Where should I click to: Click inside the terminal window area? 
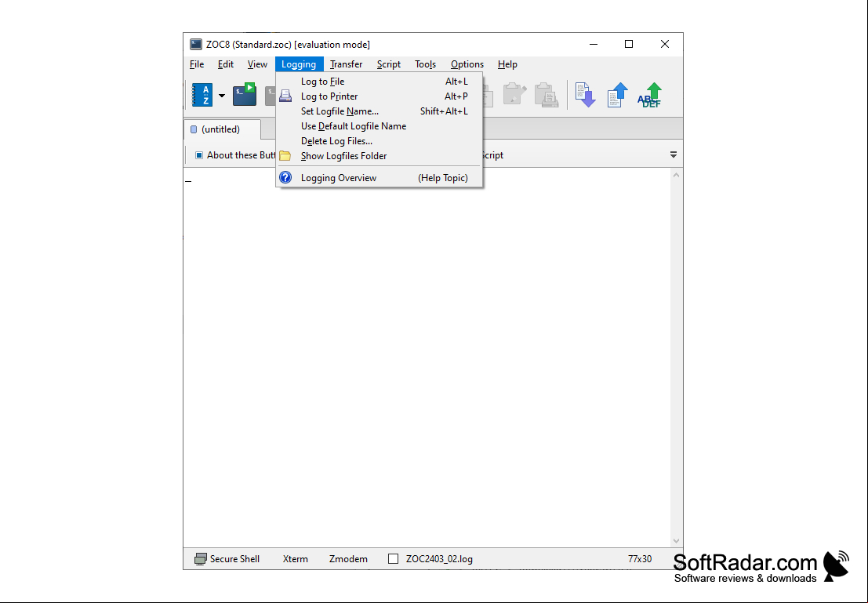point(427,357)
